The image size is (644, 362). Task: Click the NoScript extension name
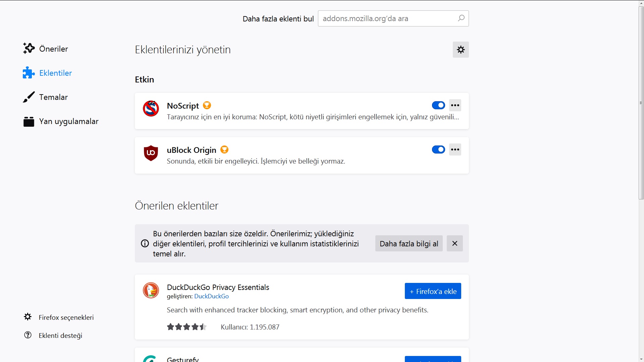point(183,106)
